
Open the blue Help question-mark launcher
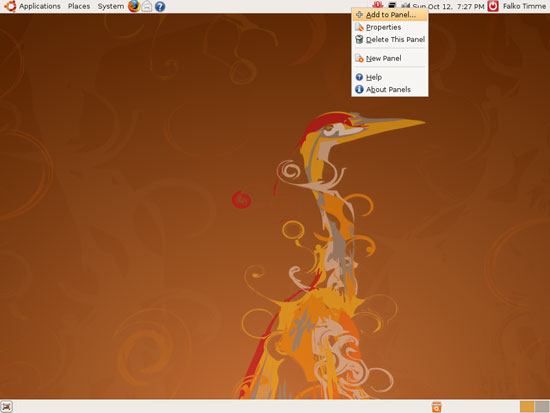(160, 7)
